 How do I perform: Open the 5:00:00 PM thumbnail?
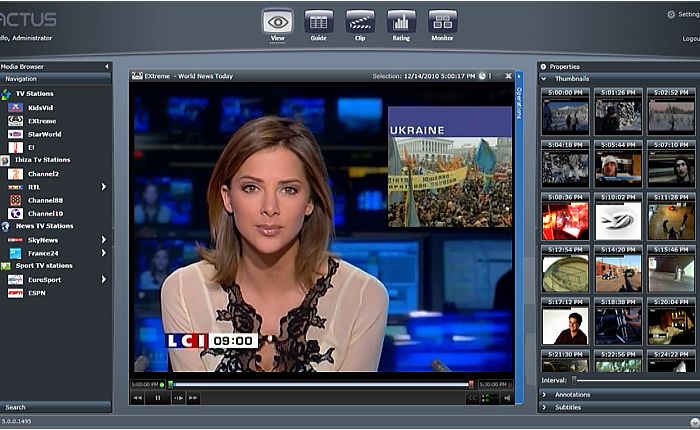(x=565, y=112)
